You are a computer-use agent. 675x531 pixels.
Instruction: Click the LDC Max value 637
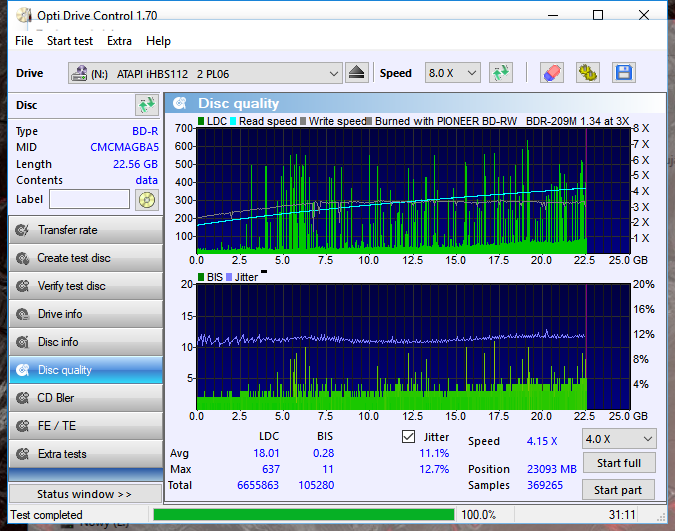coord(271,469)
